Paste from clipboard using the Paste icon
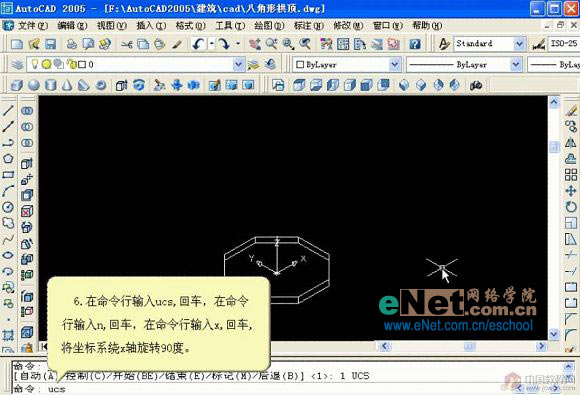 (159, 44)
